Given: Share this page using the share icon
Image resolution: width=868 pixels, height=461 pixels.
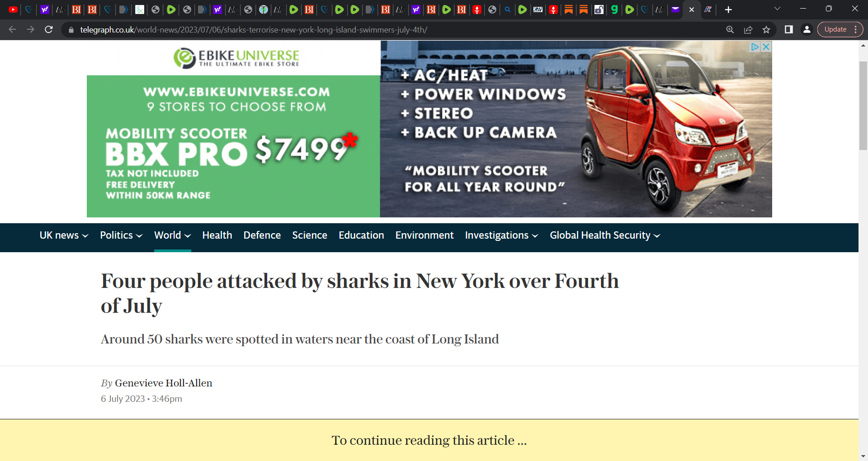Looking at the screenshot, I should pos(748,29).
